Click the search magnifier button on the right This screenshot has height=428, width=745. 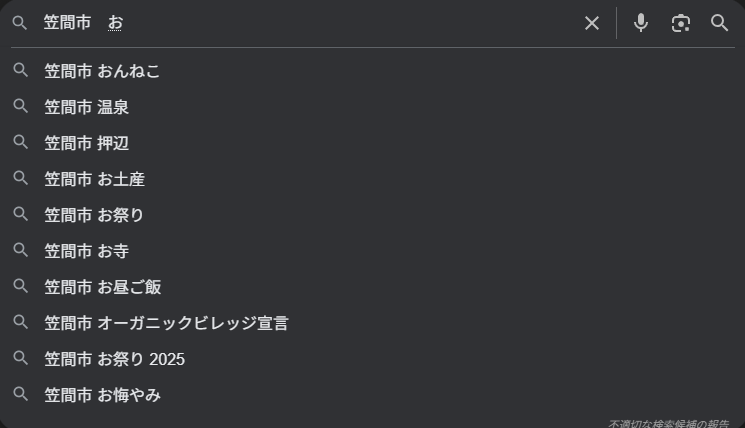tap(720, 23)
